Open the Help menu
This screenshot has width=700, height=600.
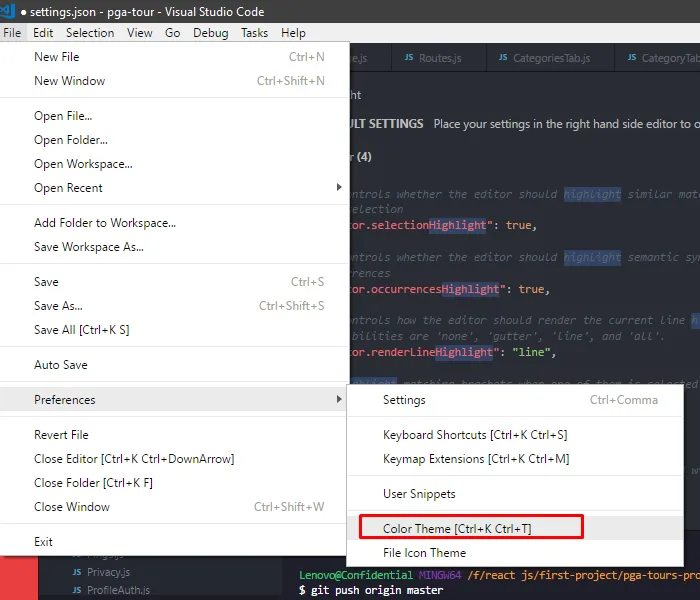[x=293, y=33]
